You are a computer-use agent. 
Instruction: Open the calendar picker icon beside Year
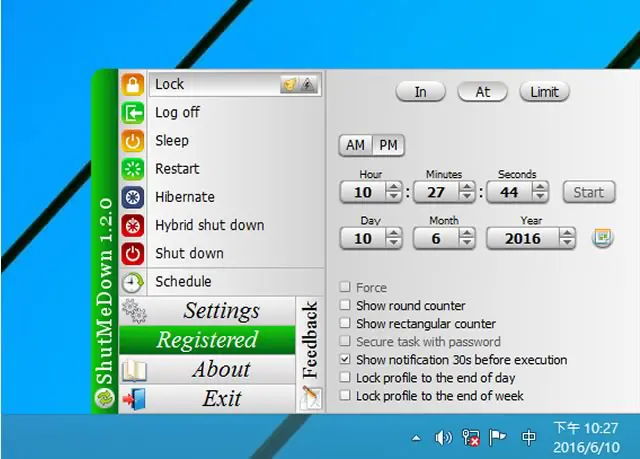pos(602,237)
